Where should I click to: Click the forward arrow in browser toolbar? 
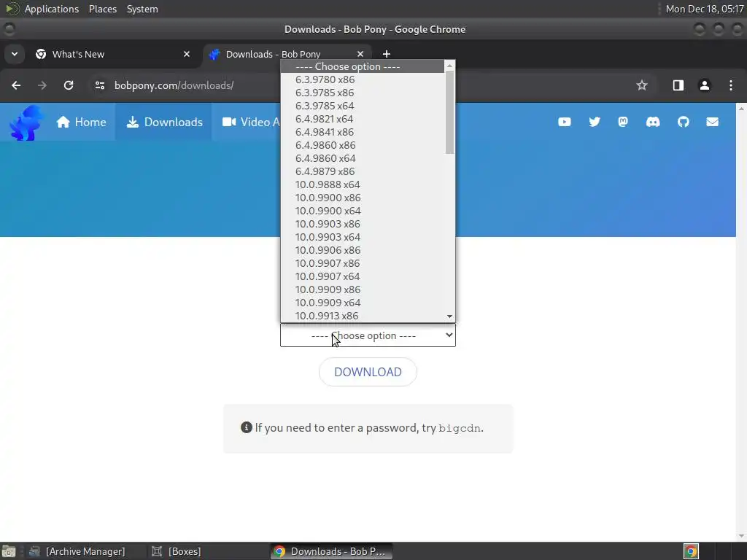coord(42,85)
